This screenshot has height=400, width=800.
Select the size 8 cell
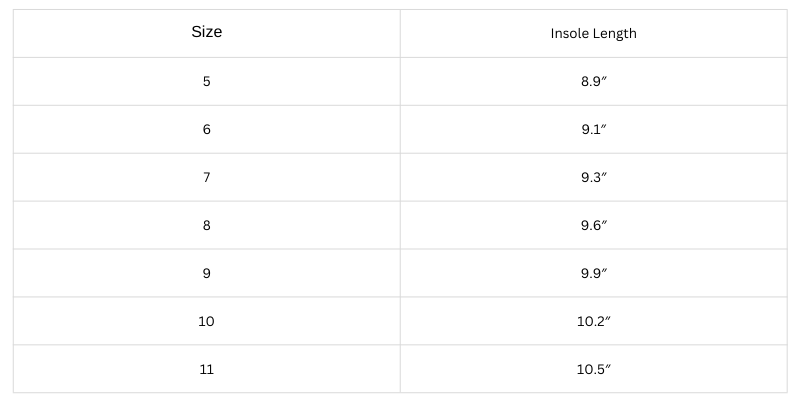[207, 226]
